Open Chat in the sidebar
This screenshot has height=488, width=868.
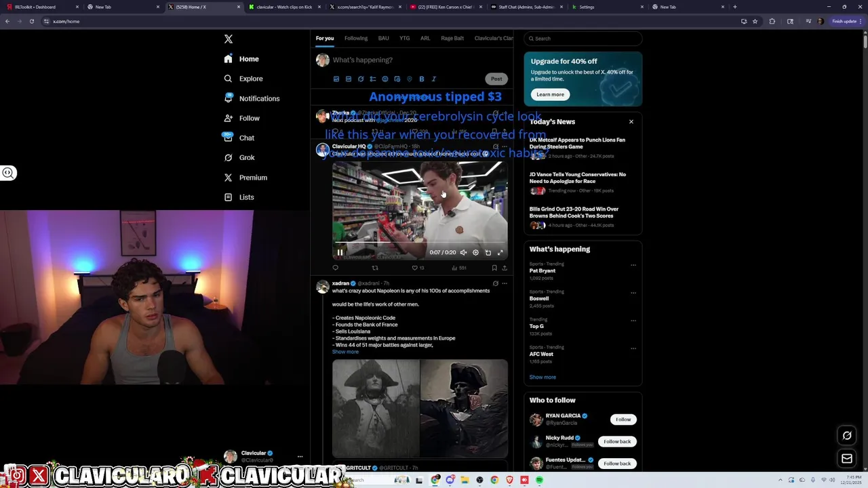pos(239,138)
